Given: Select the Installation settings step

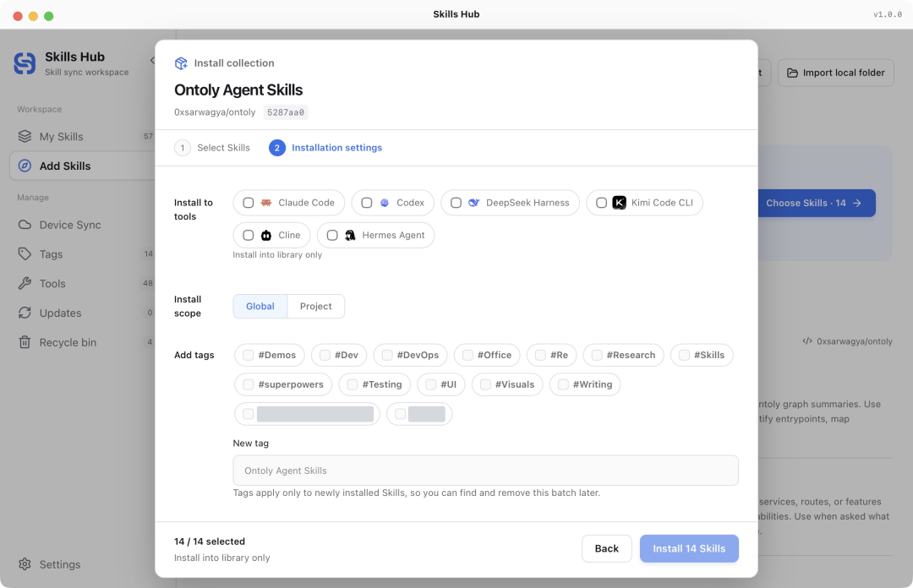Looking at the screenshot, I should 325,148.
